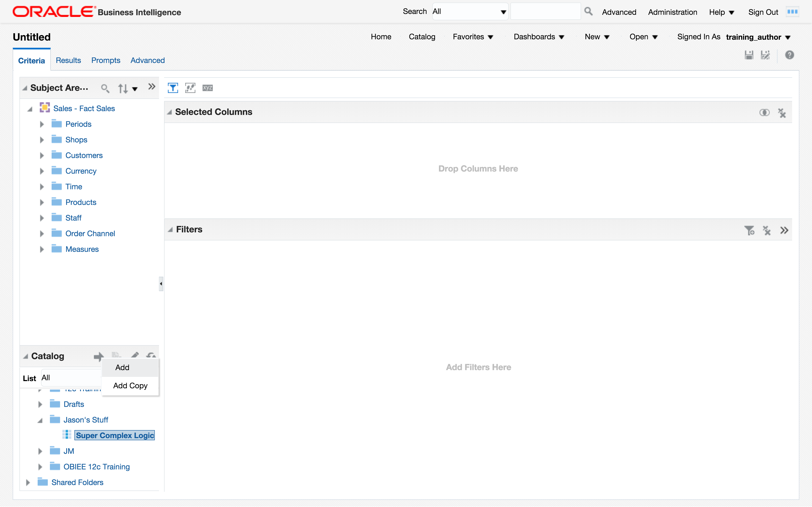Choose Add Copy from the popup menu
The image size is (812, 507).
[x=130, y=386]
